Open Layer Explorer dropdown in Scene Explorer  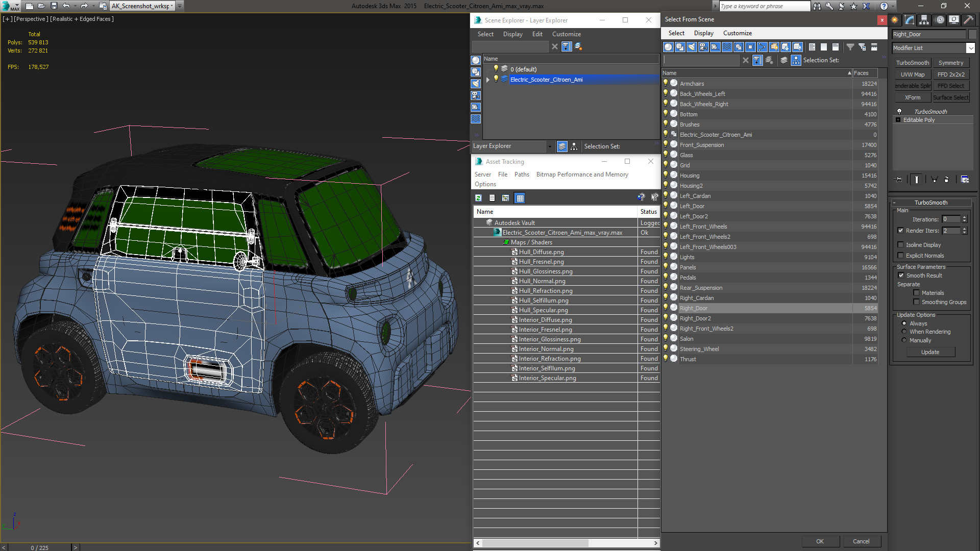click(x=549, y=146)
